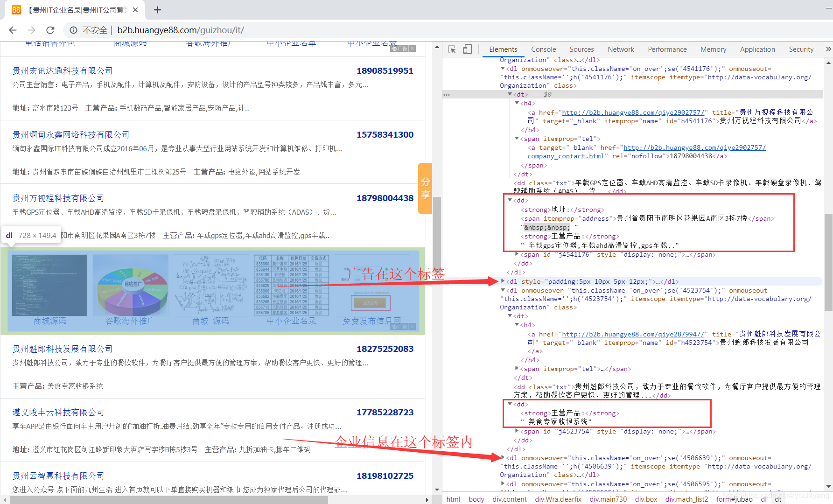
Task: Click phone number 18908519951
Action: 385,71
